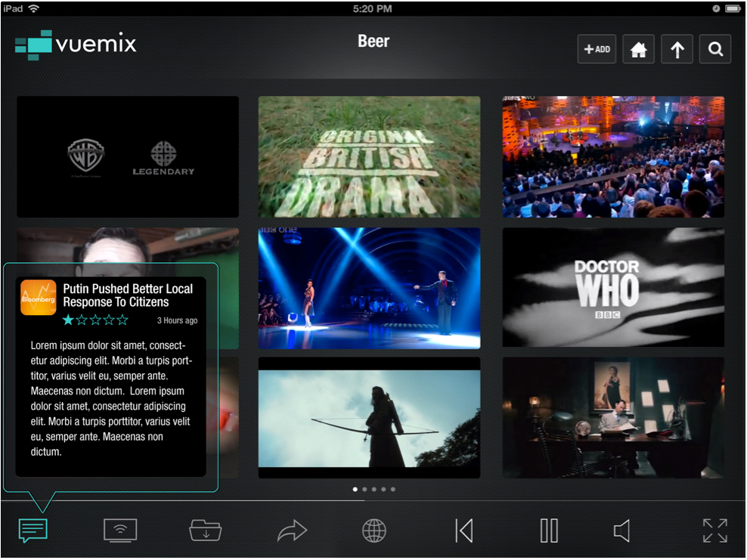Open the download folder icon
The image size is (747, 560).
[x=206, y=531]
